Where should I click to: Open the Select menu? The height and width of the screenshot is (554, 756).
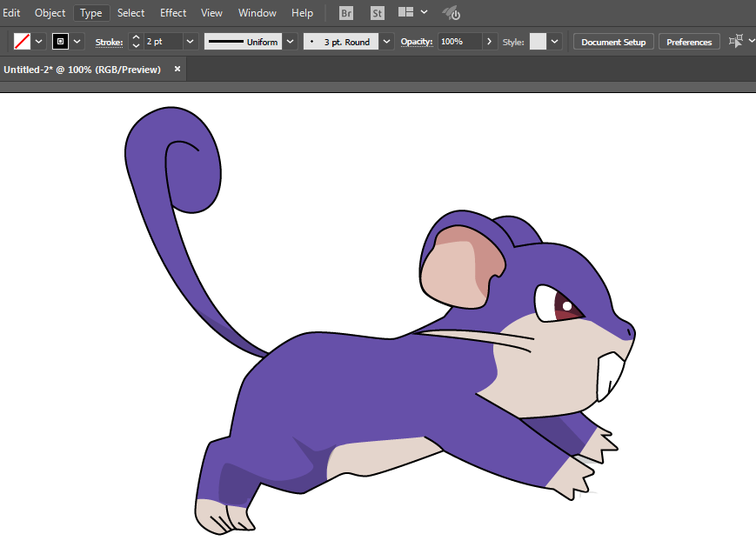click(130, 13)
